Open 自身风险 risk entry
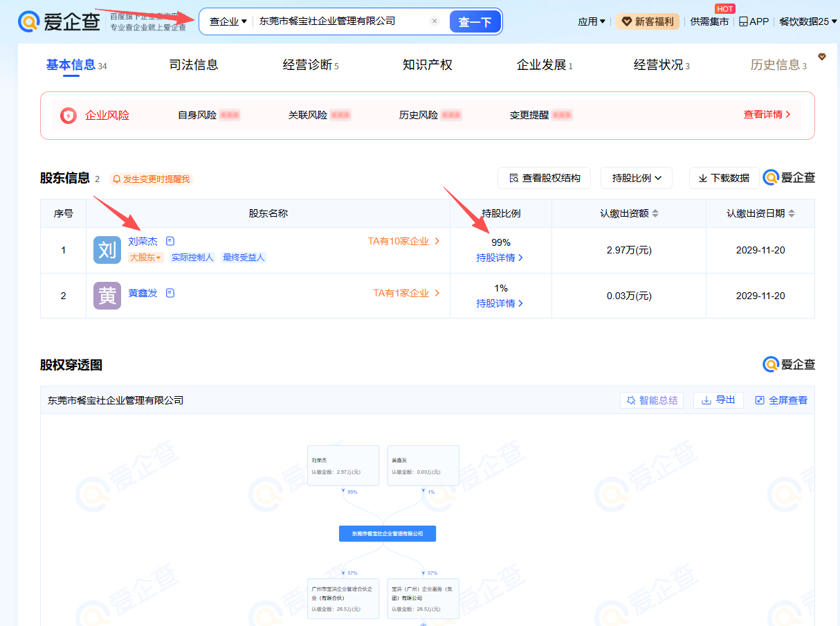Image resolution: width=840 pixels, height=626 pixels. (209, 115)
